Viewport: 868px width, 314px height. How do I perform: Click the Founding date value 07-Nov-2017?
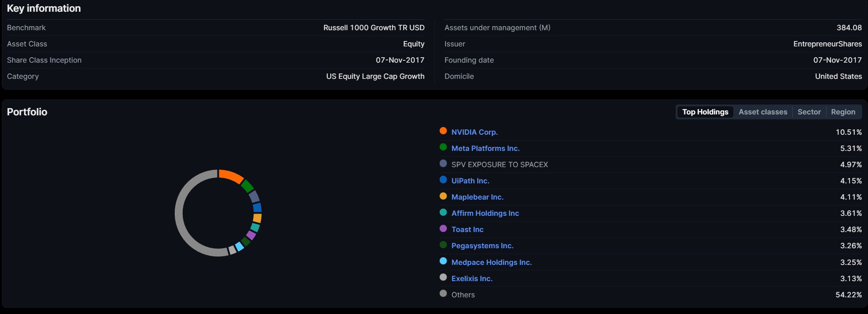click(837, 60)
